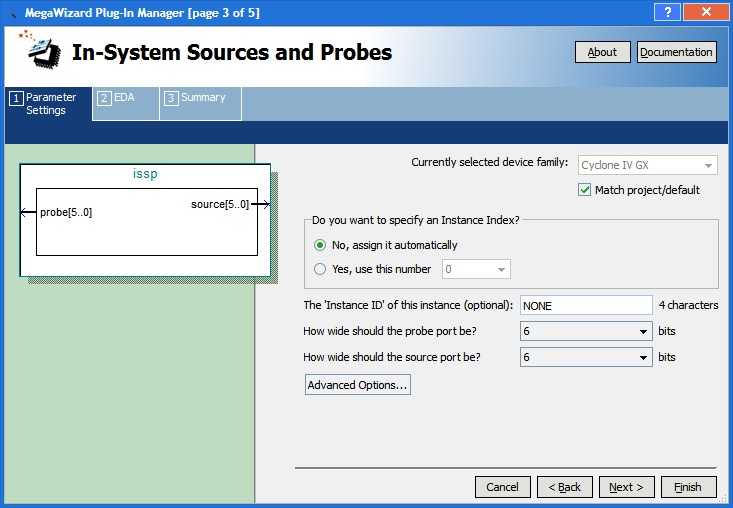Click the probe[5..0] port label in the diagram
The width and height of the screenshot is (733, 508).
(66, 212)
